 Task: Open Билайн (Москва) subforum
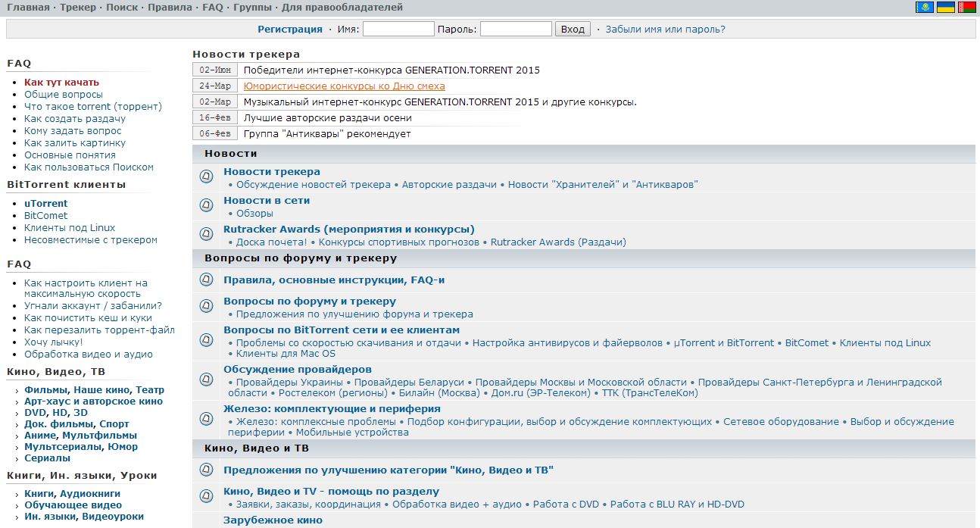point(438,392)
